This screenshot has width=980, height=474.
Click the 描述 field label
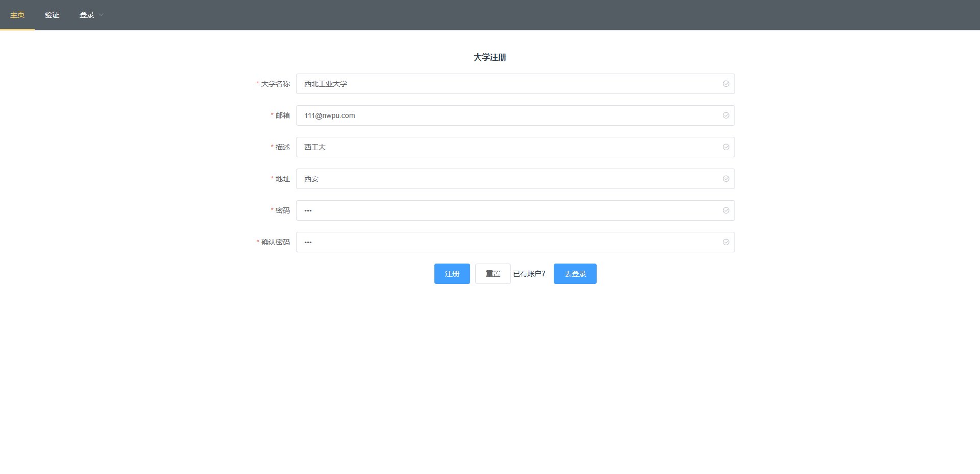click(283, 147)
